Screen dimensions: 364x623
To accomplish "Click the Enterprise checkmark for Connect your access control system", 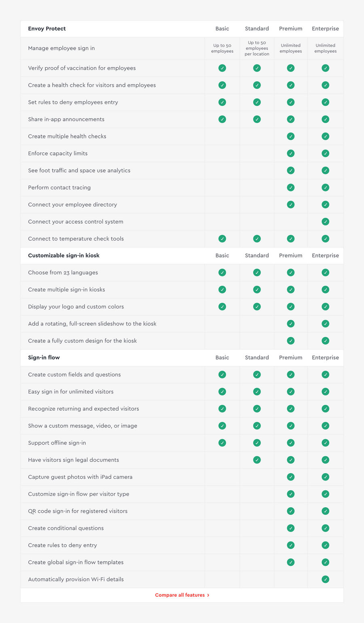I will click(326, 221).
